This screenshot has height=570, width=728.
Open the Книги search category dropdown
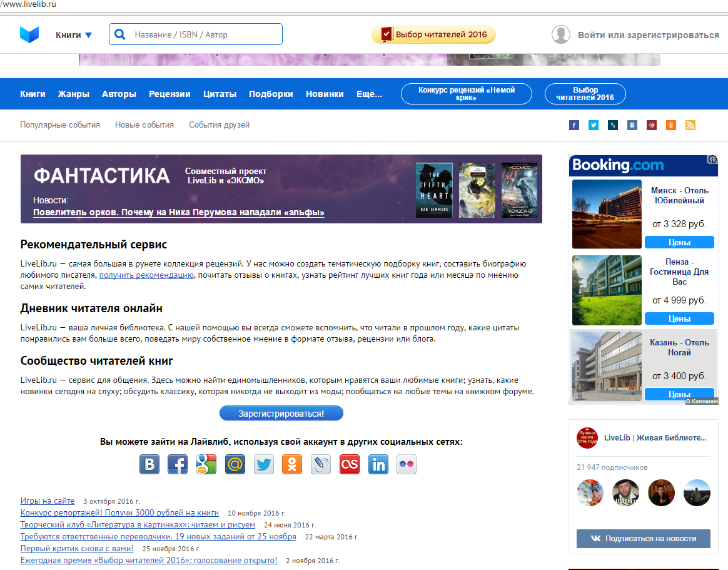[74, 35]
